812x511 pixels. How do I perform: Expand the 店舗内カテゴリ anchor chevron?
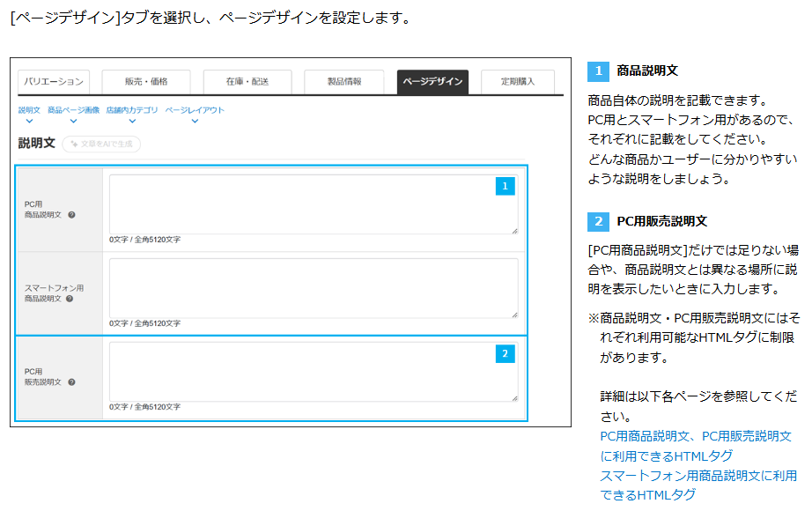[132, 121]
